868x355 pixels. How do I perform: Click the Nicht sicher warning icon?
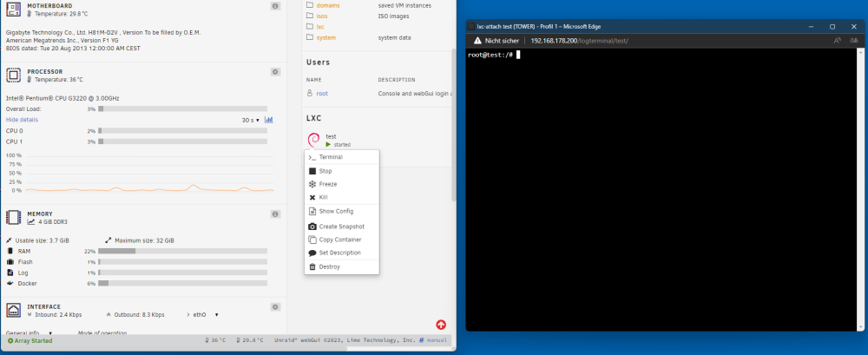(x=477, y=41)
